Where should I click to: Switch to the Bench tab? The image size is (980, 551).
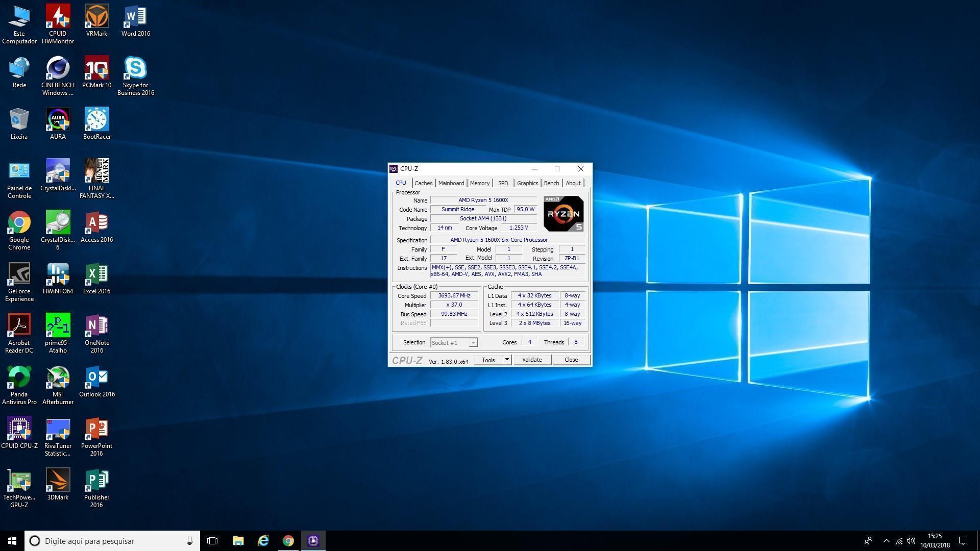point(551,183)
